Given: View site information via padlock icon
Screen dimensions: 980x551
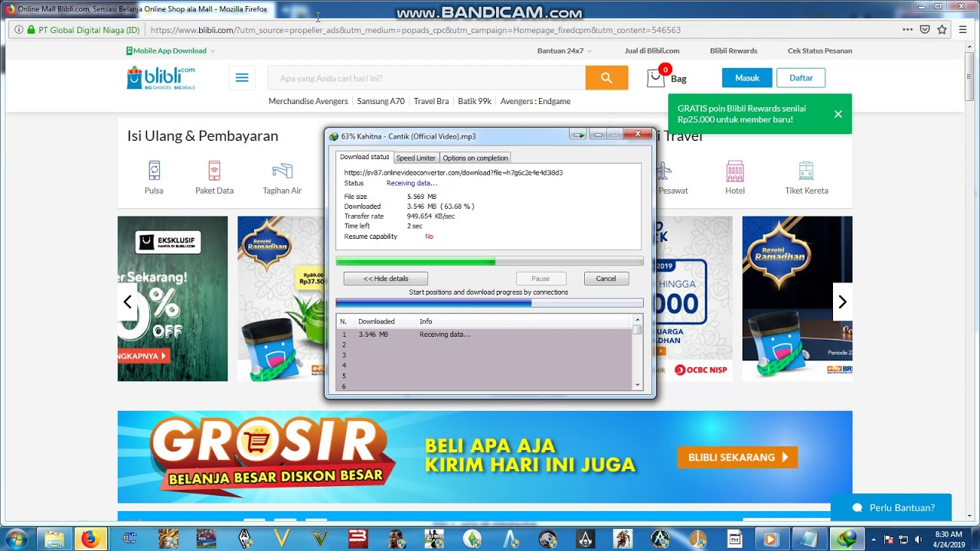Looking at the screenshot, I should (x=31, y=30).
